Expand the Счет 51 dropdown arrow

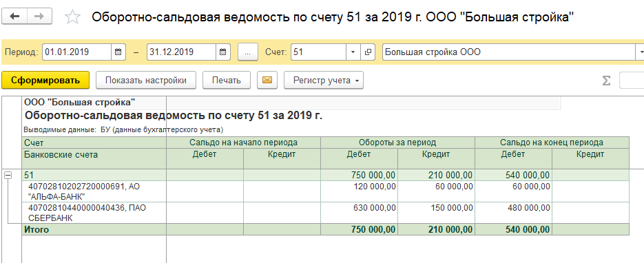point(353,52)
